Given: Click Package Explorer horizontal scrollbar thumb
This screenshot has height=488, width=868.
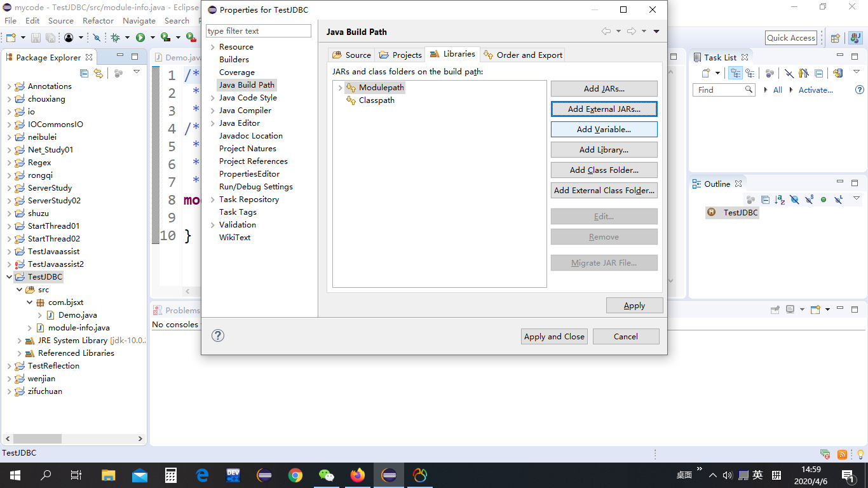Looking at the screenshot, I should [x=37, y=438].
